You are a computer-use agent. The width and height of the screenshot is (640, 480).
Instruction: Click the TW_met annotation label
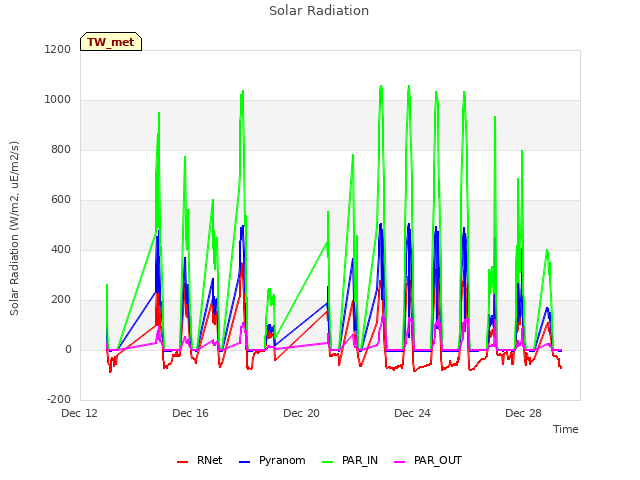coord(111,42)
